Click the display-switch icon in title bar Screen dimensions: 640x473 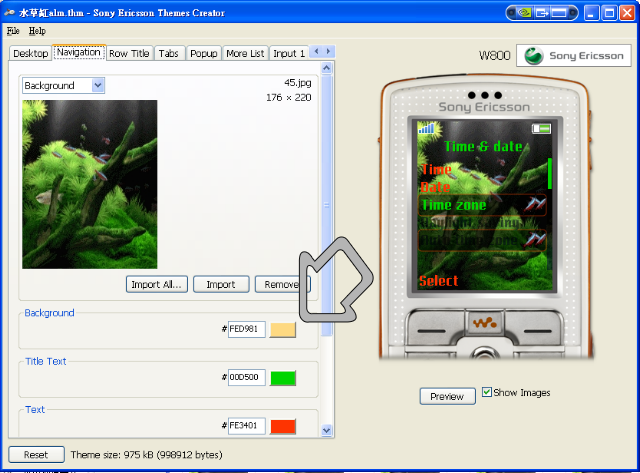click(x=542, y=13)
